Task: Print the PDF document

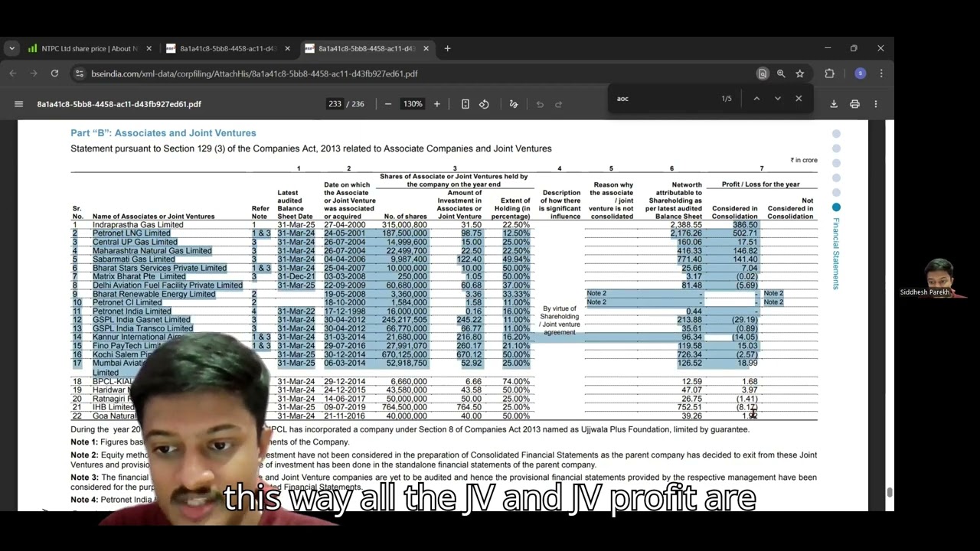Action: coord(854,104)
